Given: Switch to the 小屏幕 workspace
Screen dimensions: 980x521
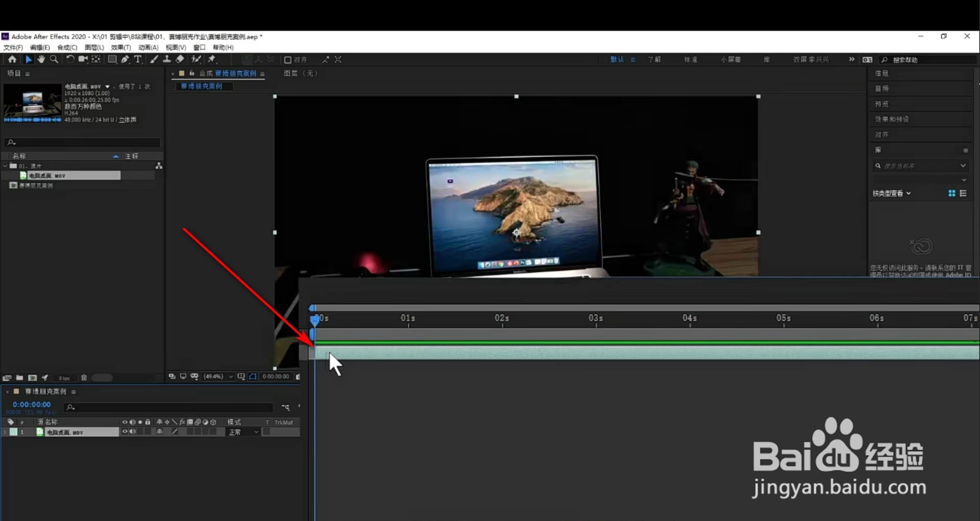Looking at the screenshot, I should tap(731, 59).
